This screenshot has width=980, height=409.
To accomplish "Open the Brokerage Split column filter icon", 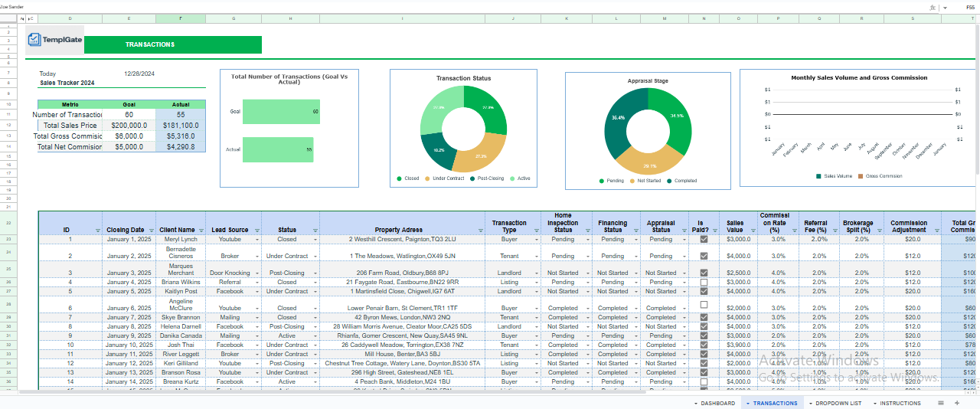I will point(878,230).
